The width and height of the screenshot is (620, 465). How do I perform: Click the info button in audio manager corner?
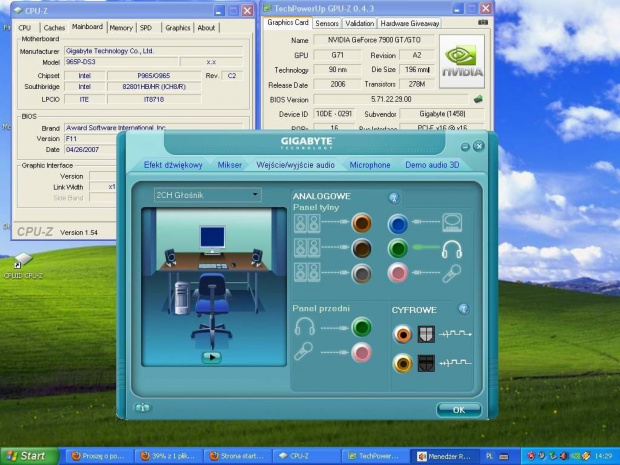[x=142, y=407]
